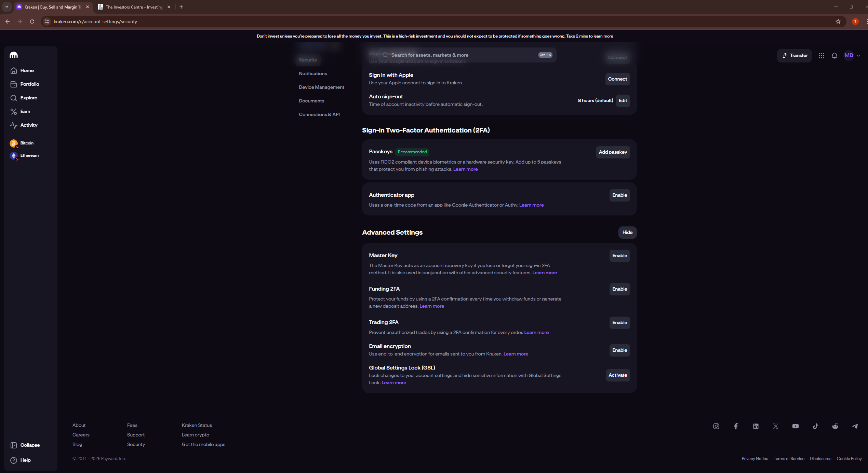Activate Global Settings Lock
The width and height of the screenshot is (868, 473).
tap(618, 375)
